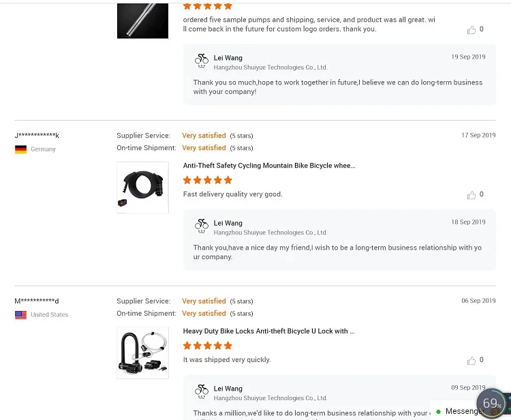Click the 69% circular progress indicator

492,403
